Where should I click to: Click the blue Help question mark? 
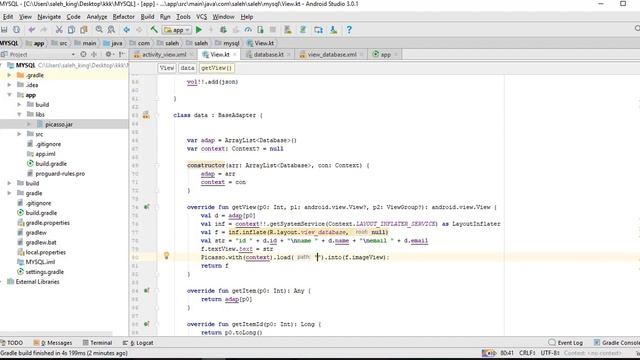pos(349,30)
